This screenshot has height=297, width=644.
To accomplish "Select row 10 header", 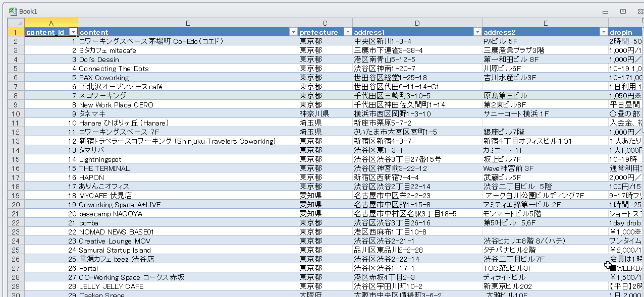I will (16, 113).
